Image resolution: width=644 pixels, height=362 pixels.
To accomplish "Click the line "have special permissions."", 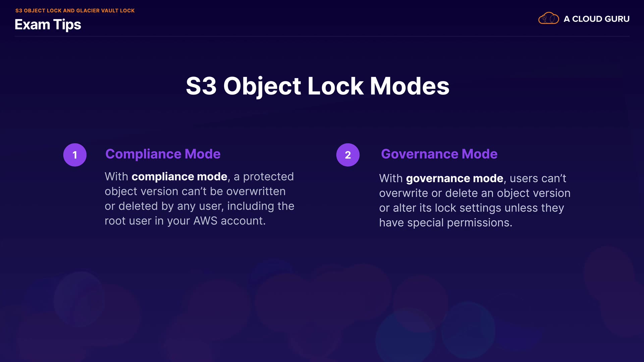I will 445,223.
